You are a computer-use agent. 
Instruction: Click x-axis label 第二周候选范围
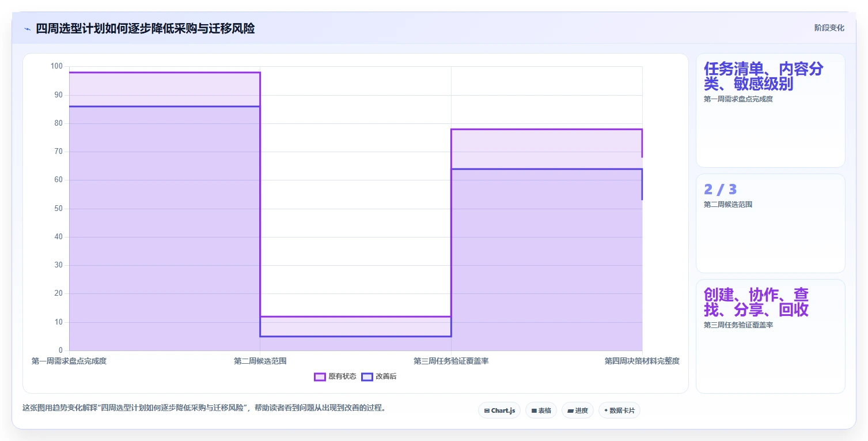260,361
